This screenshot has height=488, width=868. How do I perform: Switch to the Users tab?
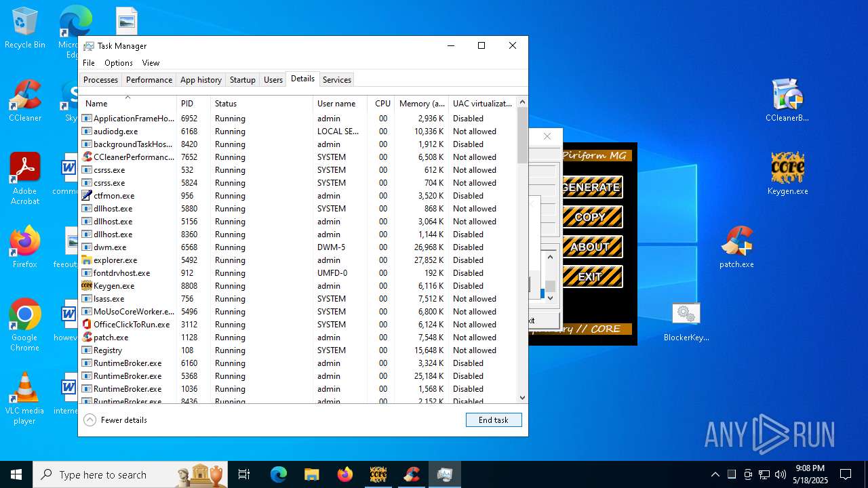273,80
